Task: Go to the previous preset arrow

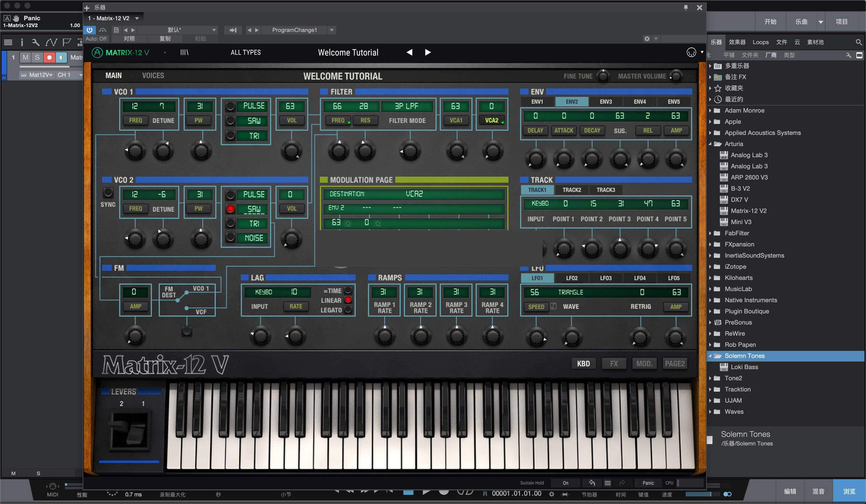Action: point(409,52)
